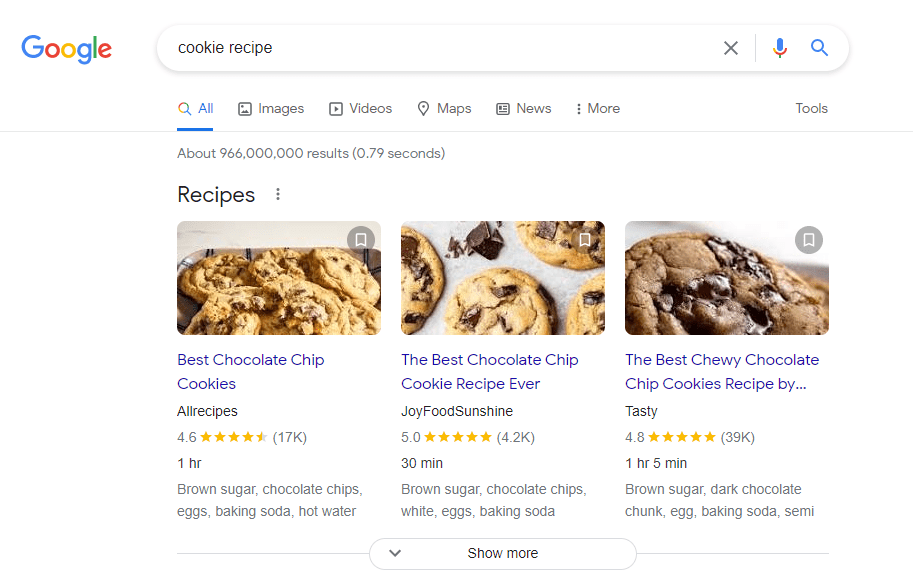Open the Videos tab

coord(360,108)
